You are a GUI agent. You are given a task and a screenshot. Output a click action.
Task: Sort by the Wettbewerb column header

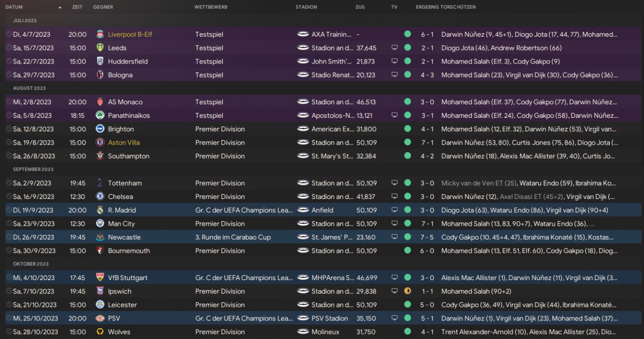[211, 7]
